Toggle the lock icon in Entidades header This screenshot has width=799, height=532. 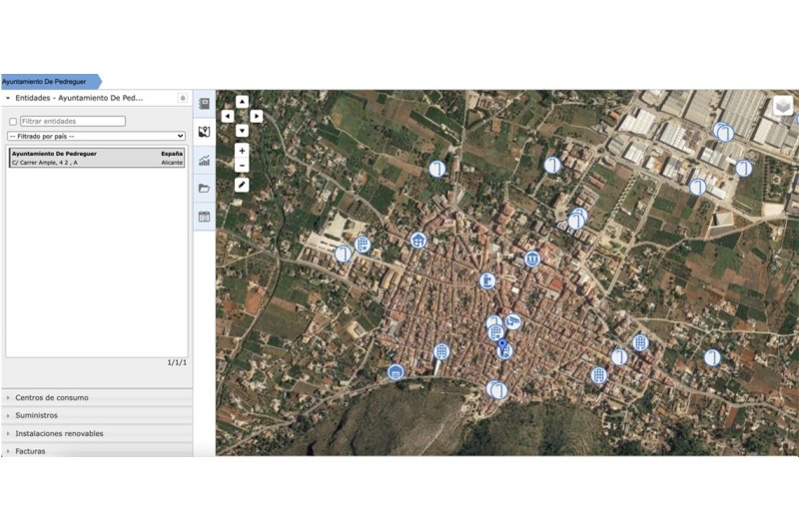click(181, 98)
